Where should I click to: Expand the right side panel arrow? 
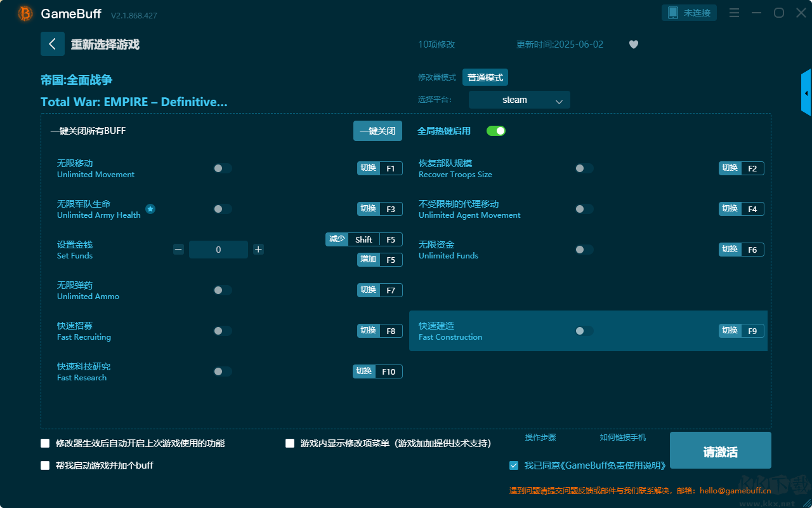coord(806,93)
